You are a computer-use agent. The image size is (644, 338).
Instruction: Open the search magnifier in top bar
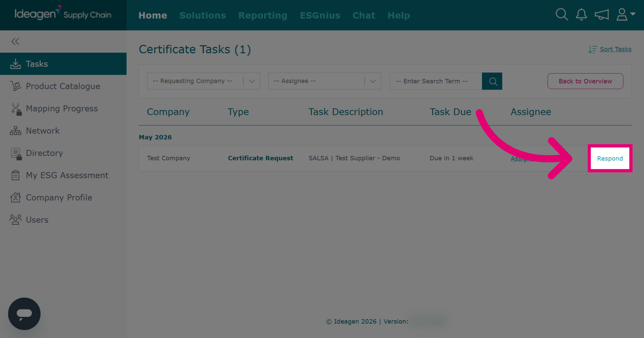pos(561,14)
